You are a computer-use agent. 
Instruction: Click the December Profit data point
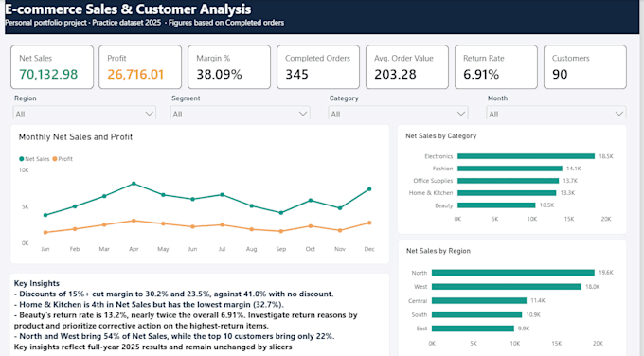(369, 222)
